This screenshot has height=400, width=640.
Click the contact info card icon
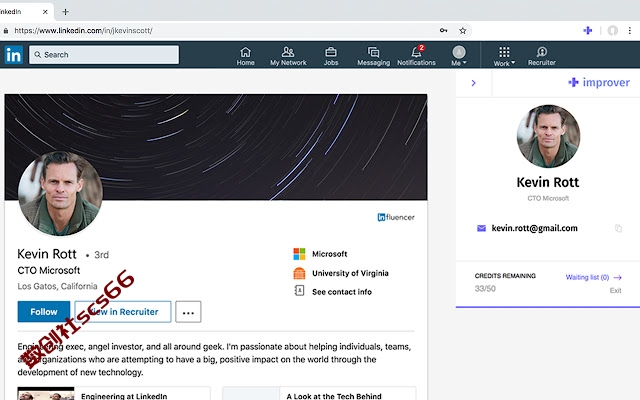click(299, 291)
